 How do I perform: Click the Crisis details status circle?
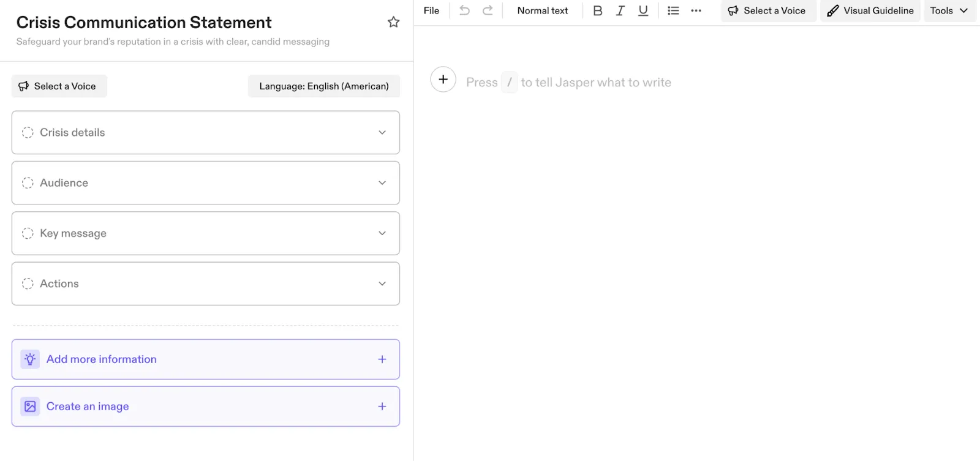click(x=28, y=132)
